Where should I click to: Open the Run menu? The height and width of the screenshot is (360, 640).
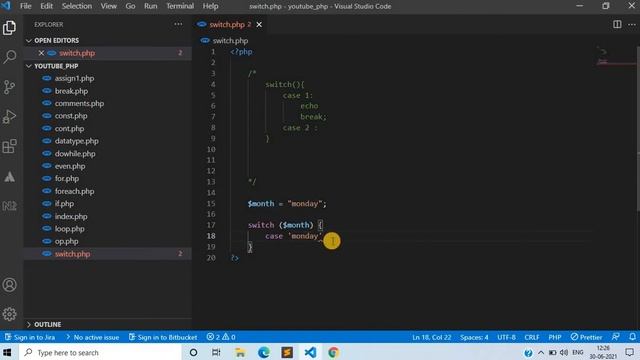pyautogui.click(x=151, y=6)
